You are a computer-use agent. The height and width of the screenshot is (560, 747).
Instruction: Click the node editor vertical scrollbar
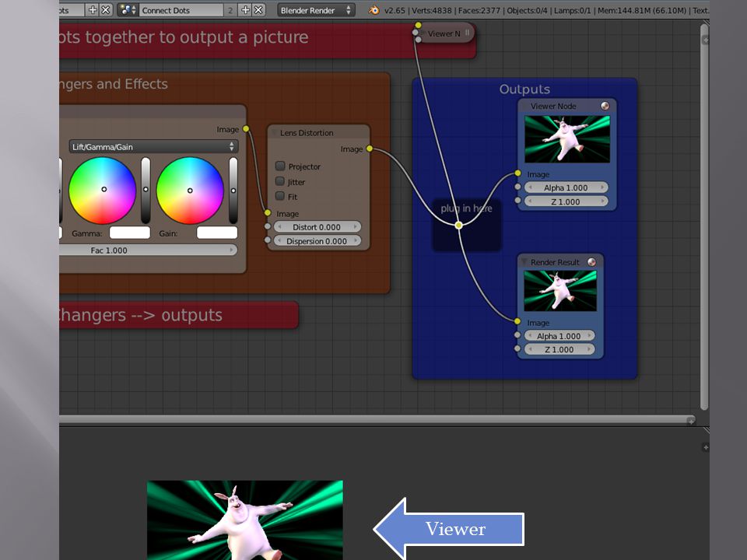[x=705, y=217]
